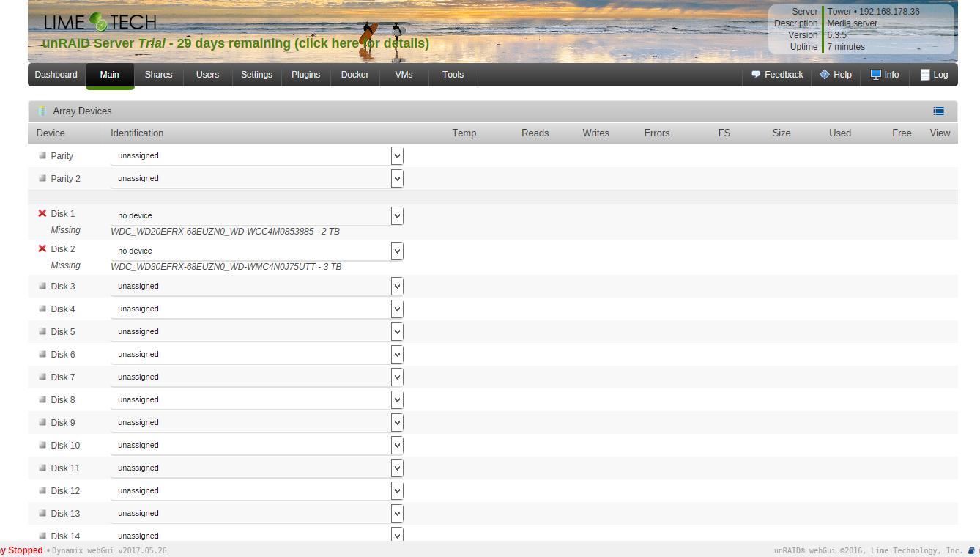The width and height of the screenshot is (980, 557).
Task: Click the Disk 6 status indicator
Action: [42, 354]
